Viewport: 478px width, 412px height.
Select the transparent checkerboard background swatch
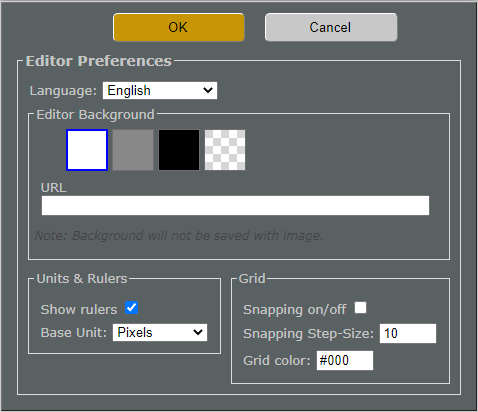pos(225,150)
